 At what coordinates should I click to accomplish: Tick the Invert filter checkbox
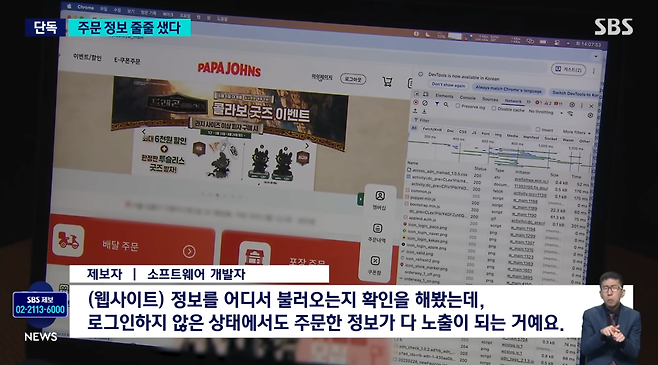click(x=538, y=129)
